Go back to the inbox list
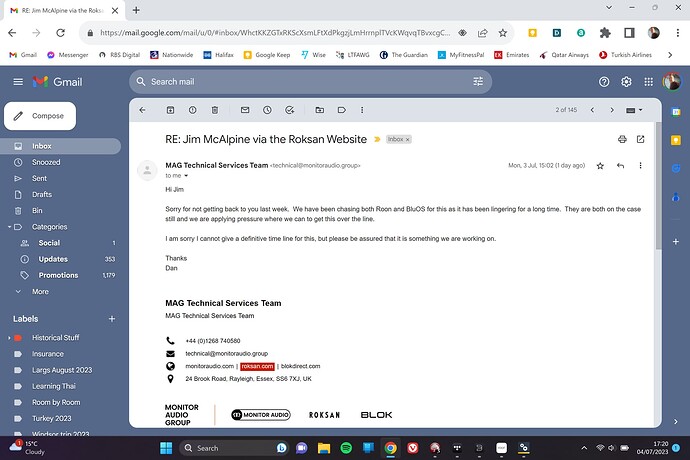690x460 pixels. click(142, 109)
